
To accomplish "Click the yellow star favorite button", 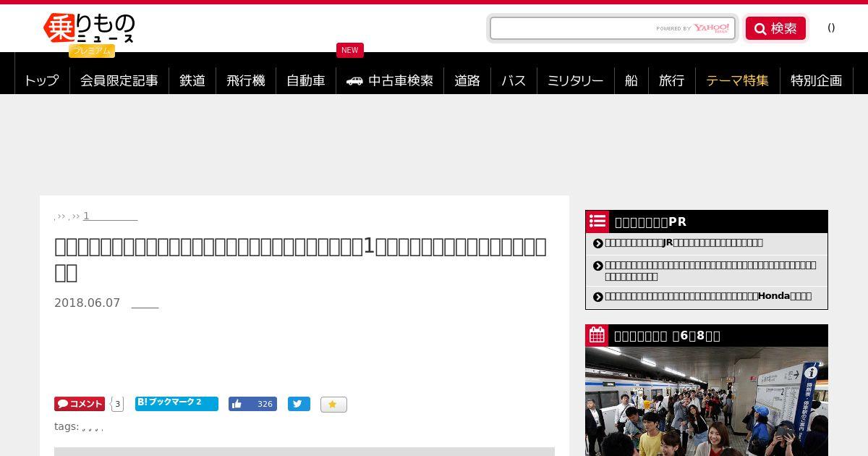I will pos(333,405).
